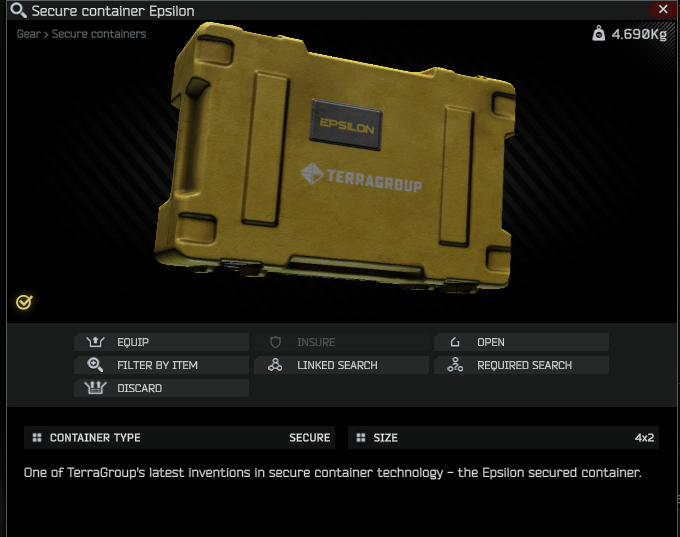Viewport: 680px width, 537px height.
Task: Run a Linked Search
Action: 341,365
